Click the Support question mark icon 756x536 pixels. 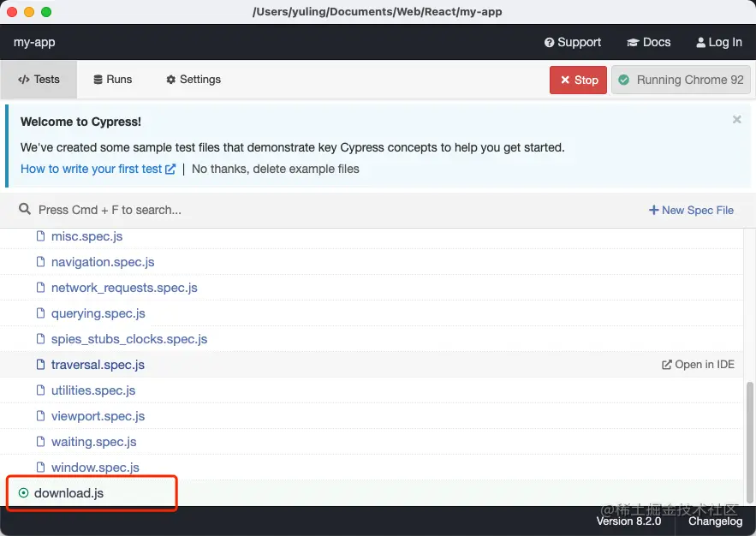[549, 43]
